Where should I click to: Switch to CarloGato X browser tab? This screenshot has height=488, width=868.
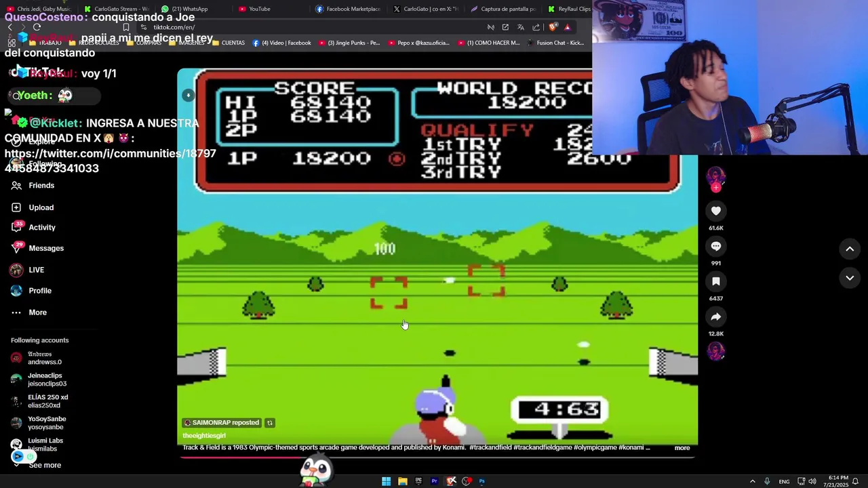[426, 9]
